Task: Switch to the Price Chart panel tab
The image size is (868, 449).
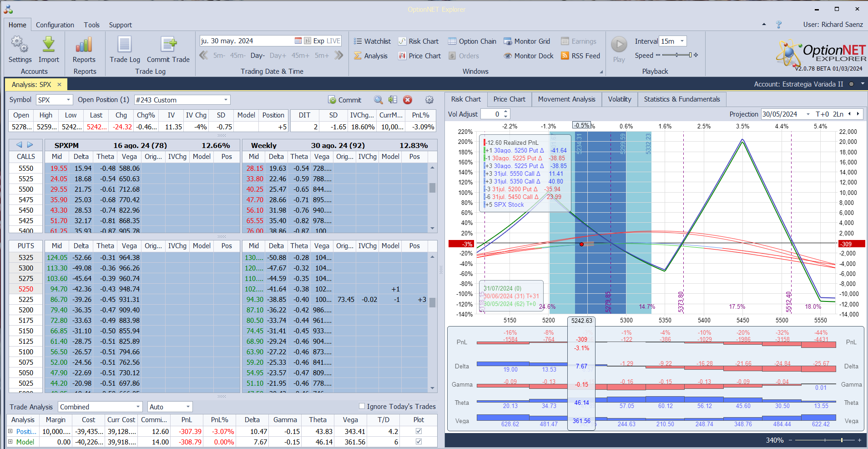Action: point(509,99)
